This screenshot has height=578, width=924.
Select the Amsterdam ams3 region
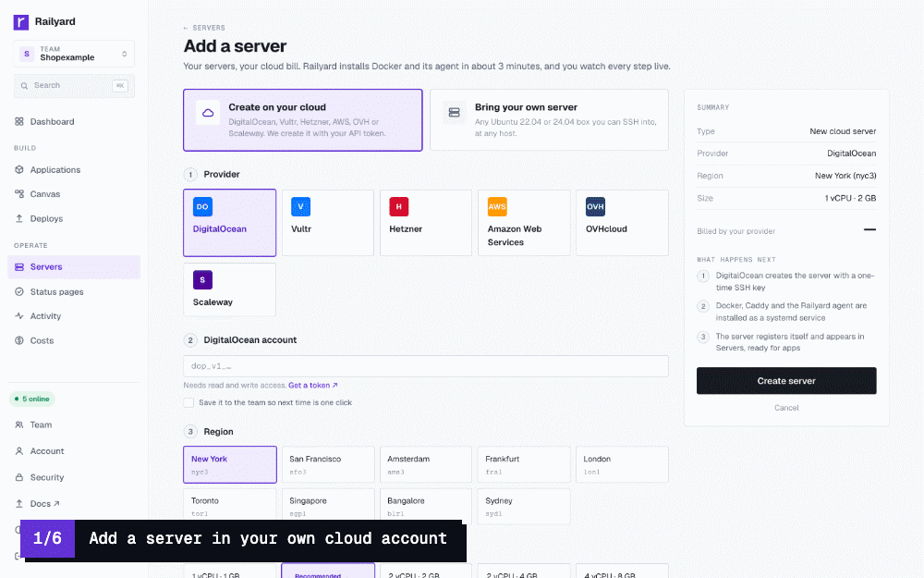point(426,465)
